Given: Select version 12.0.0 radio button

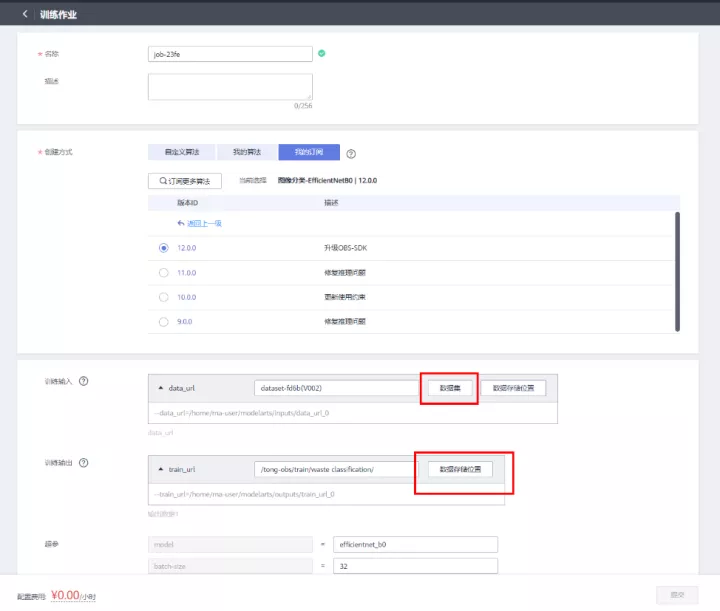Looking at the screenshot, I should (x=163, y=247).
